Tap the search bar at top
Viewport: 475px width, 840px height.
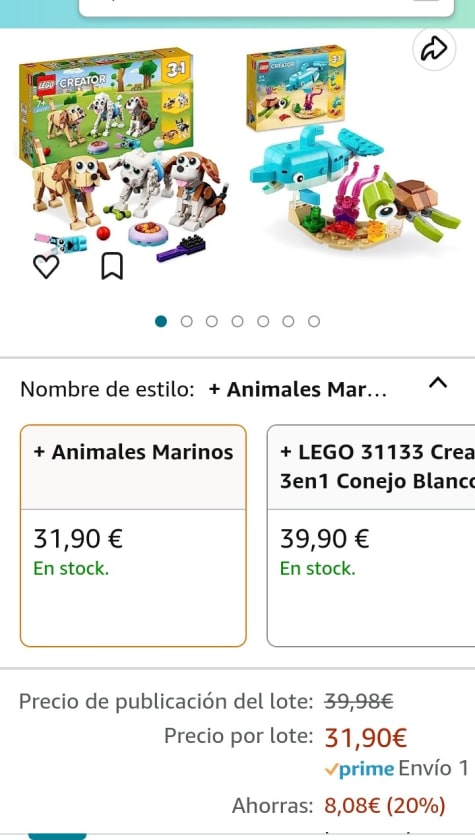pos(266,7)
